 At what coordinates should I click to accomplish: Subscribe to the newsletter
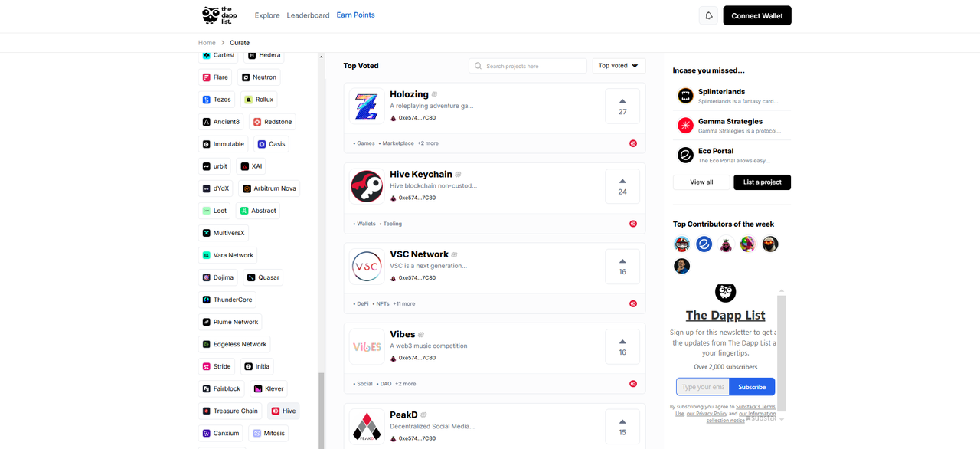[x=752, y=387]
